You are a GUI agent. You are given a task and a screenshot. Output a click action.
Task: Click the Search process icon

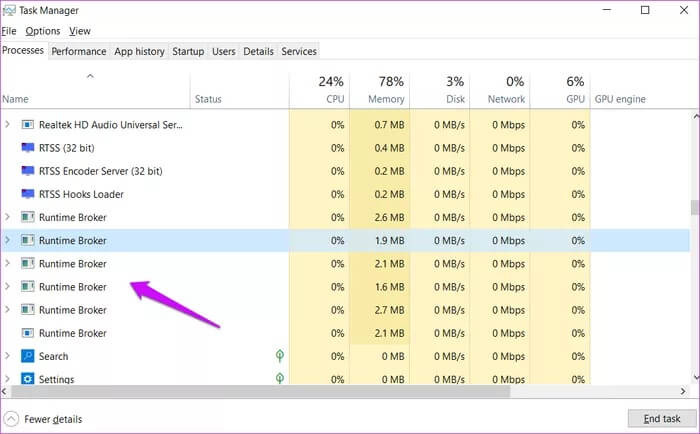[x=28, y=356]
